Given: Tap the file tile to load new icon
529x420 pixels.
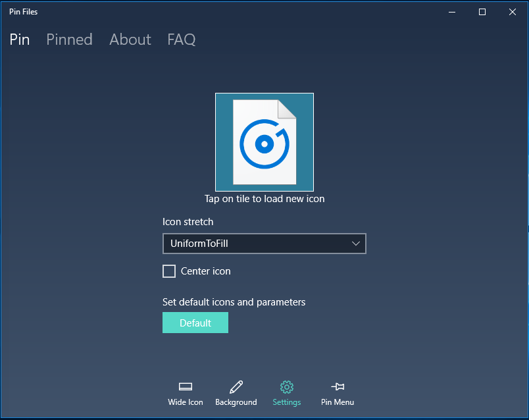Looking at the screenshot, I should pyautogui.click(x=264, y=142).
